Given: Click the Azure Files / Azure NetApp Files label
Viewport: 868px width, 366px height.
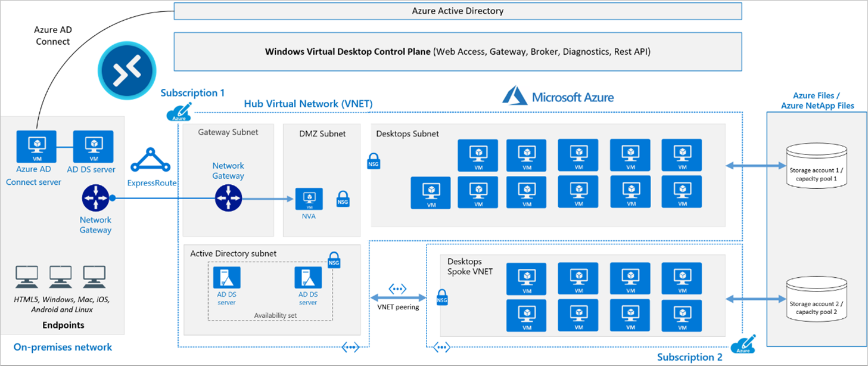Looking at the screenshot, I should (x=817, y=100).
